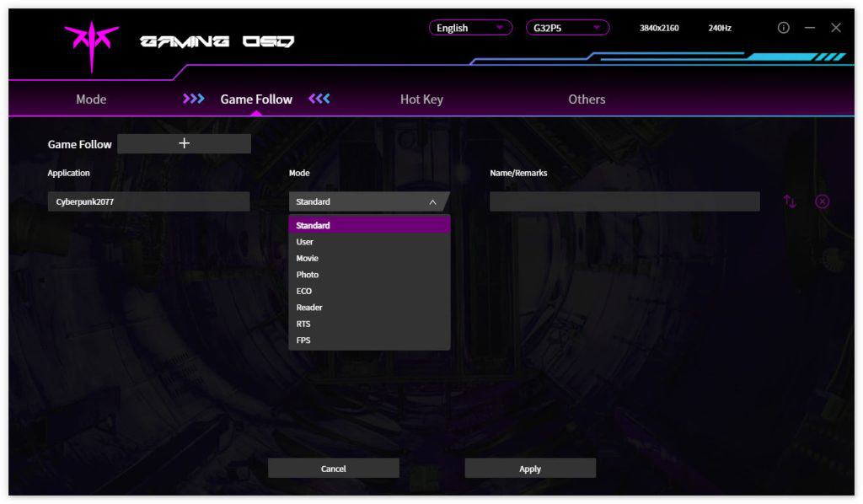This screenshot has width=863, height=504.
Task: Switch to the Mode tab
Action: tap(91, 99)
